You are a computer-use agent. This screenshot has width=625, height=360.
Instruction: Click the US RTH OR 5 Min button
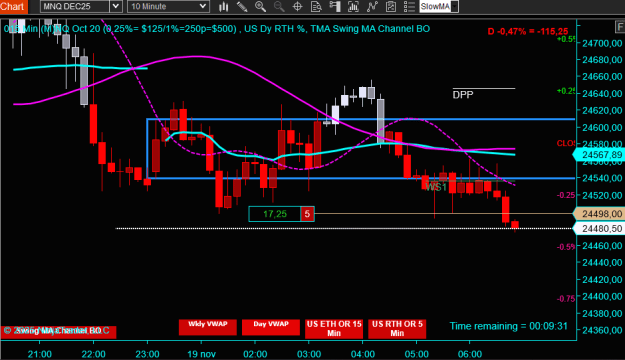(x=397, y=329)
